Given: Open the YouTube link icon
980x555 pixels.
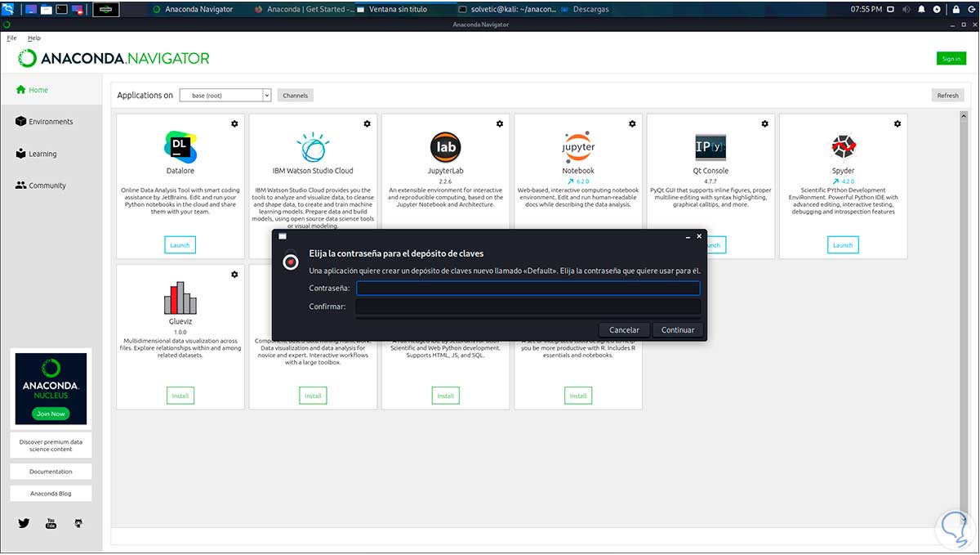Looking at the screenshot, I should click(x=51, y=523).
